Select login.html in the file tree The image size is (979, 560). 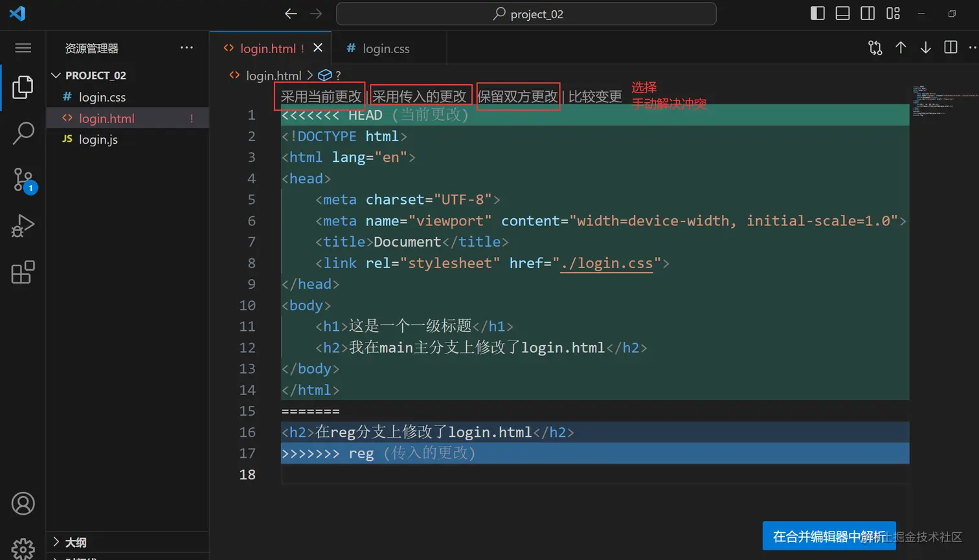tap(128, 118)
